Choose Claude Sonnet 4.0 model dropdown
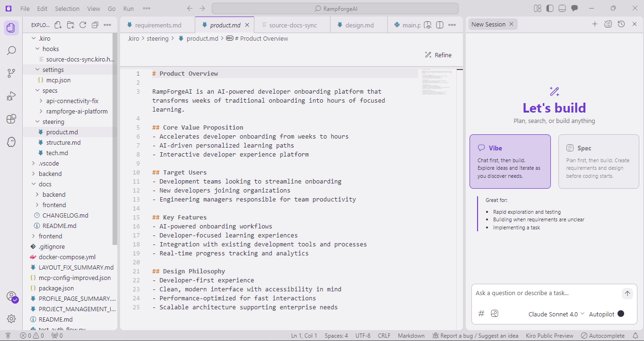Image resolution: width=644 pixels, height=341 pixels. [x=557, y=314]
